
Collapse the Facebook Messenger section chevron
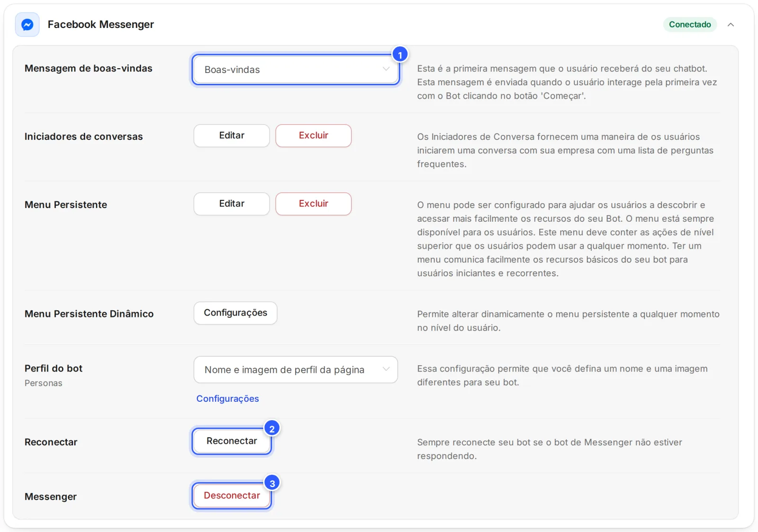pos(731,25)
